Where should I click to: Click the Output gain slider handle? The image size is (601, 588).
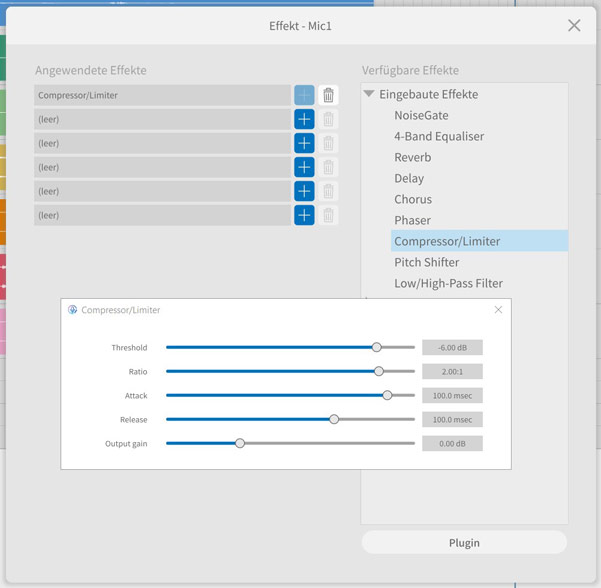pyautogui.click(x=240, y=443)
